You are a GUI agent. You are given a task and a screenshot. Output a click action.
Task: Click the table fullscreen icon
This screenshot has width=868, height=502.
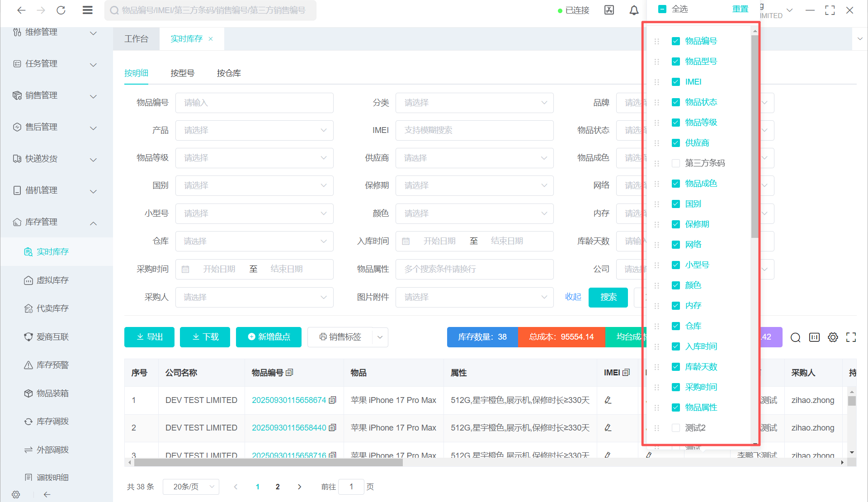(x=851, y=337)
